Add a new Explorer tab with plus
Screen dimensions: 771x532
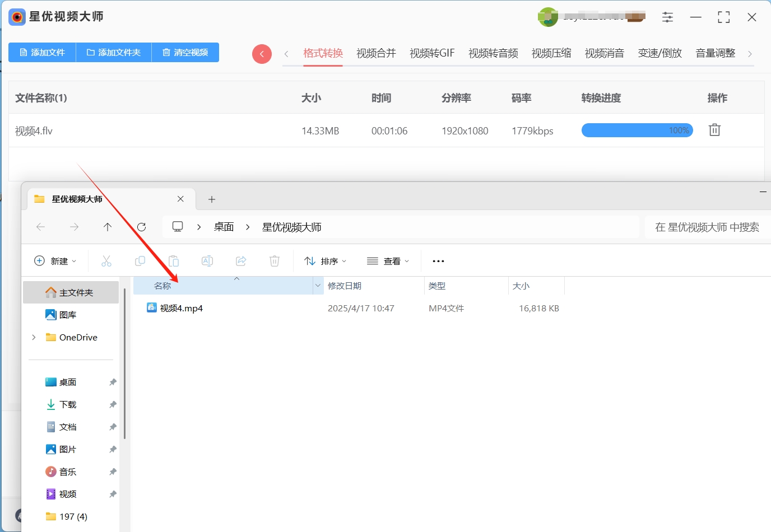click(212, 199)
